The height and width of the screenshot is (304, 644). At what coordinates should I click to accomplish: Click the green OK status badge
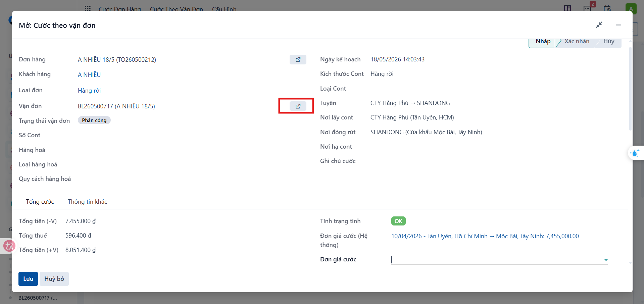pos(398,221)
